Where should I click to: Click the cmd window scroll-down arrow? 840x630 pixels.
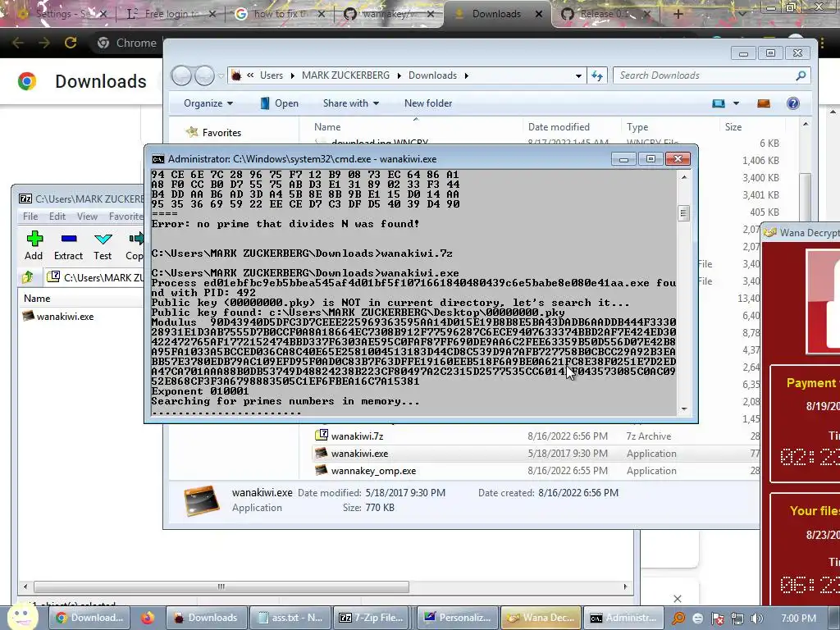tap(683, 409)
